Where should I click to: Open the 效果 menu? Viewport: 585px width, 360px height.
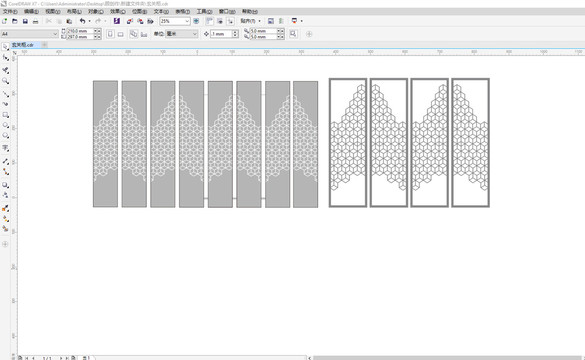(x=118, y=12)
